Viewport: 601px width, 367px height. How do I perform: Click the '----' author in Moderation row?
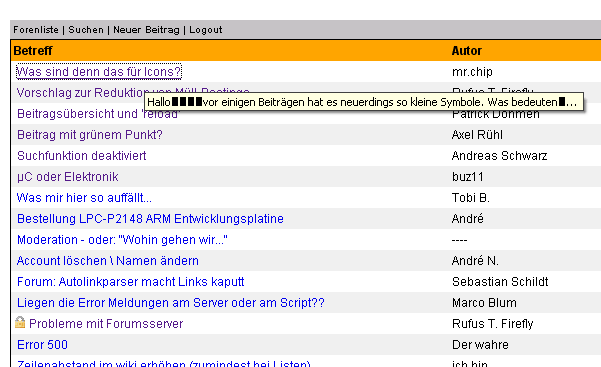[459, 240]
